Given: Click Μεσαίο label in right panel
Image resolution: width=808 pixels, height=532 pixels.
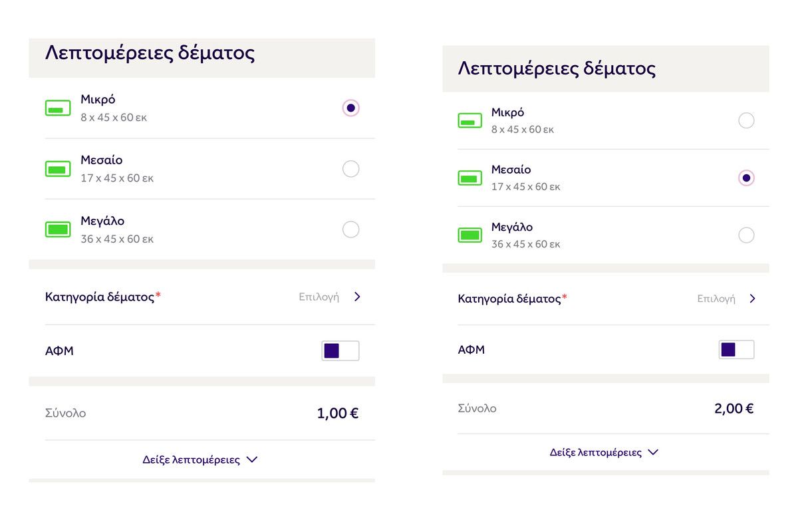Looking at the screenshot, I should tap(511, 170).
